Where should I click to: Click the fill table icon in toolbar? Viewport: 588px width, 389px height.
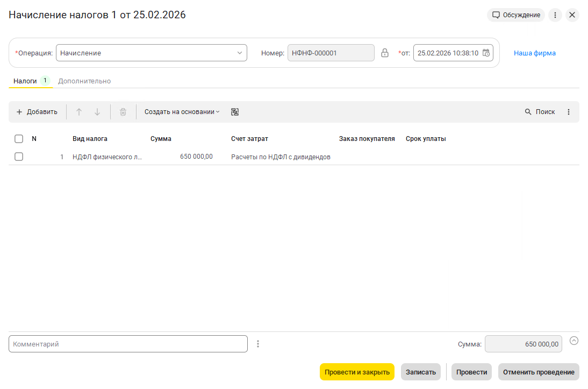point(235,112)
